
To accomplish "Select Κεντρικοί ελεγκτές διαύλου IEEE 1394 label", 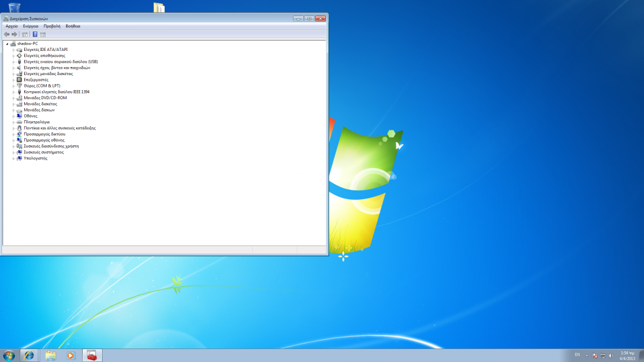I will click(57, 92).
